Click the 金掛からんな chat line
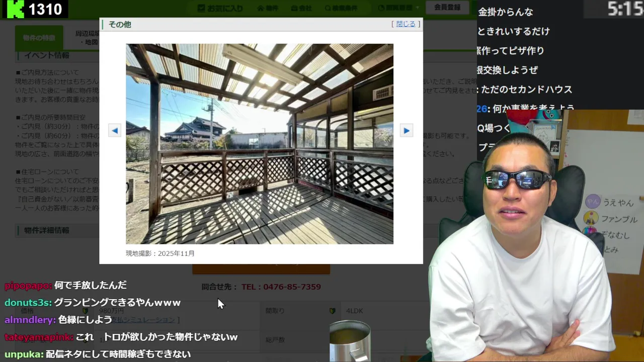The image size is (644, 362). (505, 12)
